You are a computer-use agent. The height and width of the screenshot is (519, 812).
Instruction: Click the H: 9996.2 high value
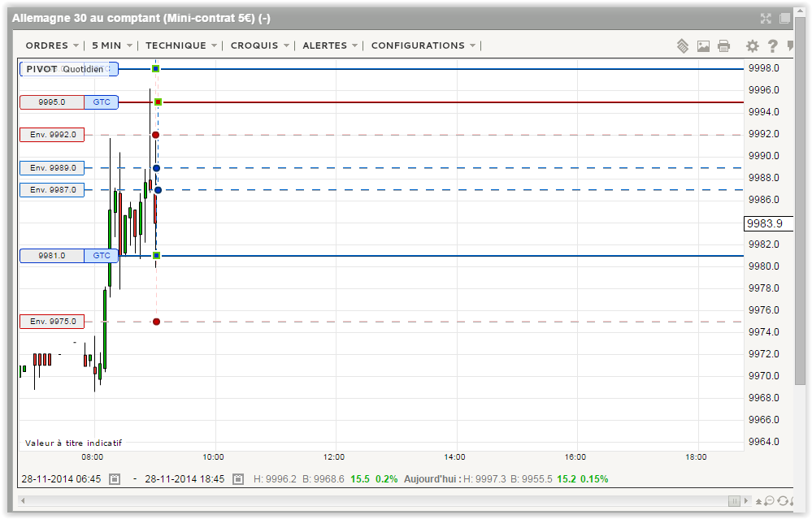[x=275, y=479]
